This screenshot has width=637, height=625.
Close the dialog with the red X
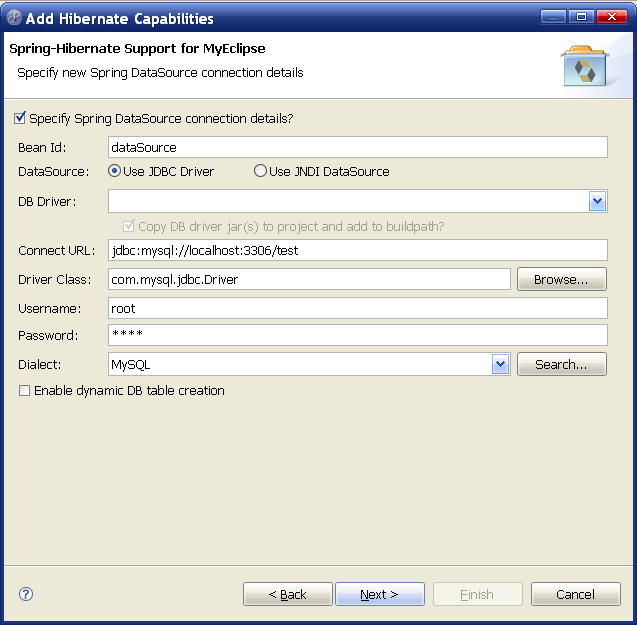click(612, 17)
